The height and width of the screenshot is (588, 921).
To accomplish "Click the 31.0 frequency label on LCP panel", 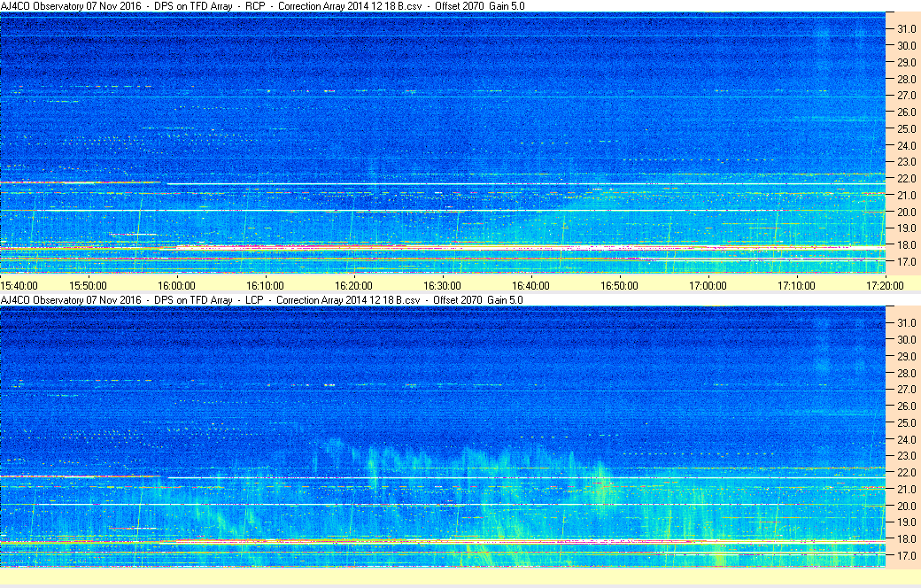I will pos(906,323).
